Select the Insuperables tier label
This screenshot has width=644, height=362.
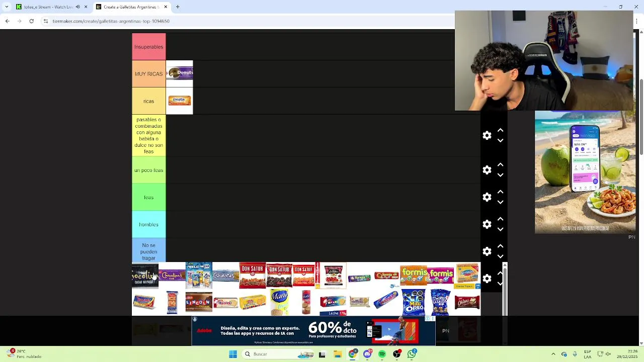coord(149,47)
